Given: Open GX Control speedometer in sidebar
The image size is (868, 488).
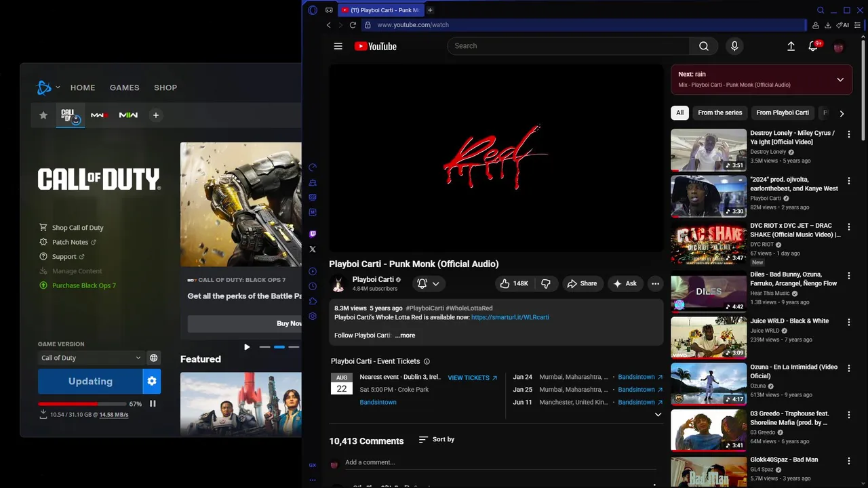Looking at the screenshot, I should [x=313, y=167].
